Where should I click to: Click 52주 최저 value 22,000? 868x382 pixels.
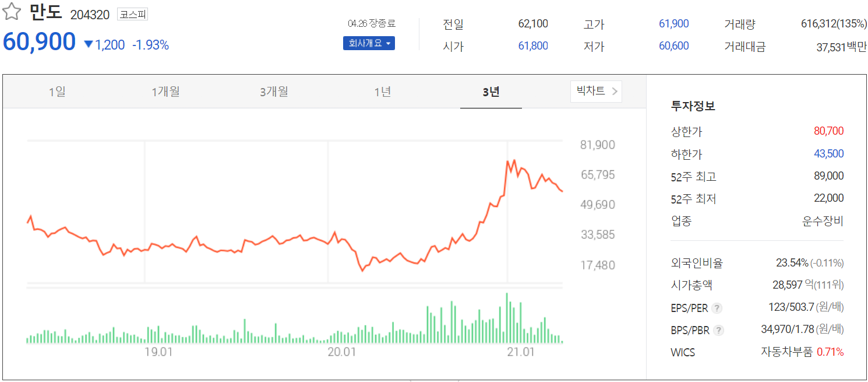tap(829, 198)
